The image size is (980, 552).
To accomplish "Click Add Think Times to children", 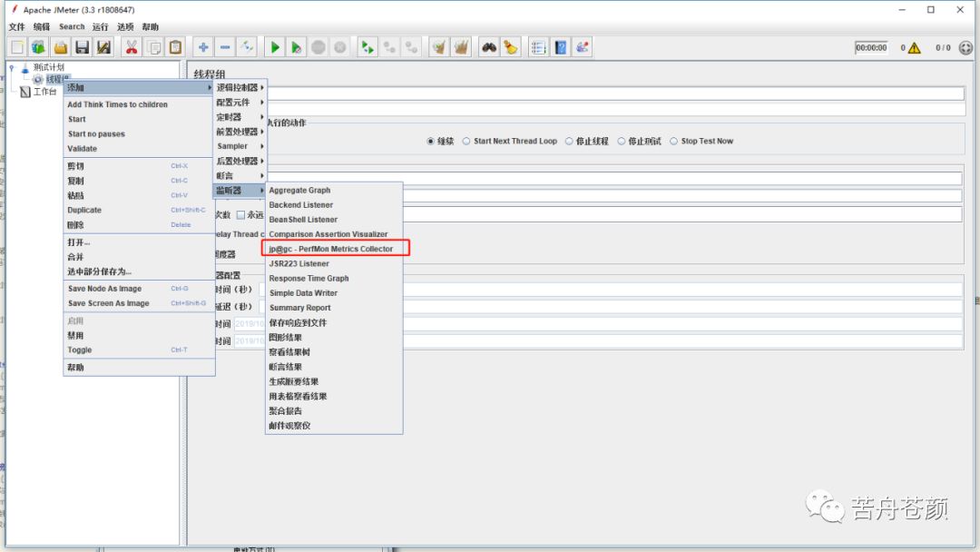I will pos(139,104).
